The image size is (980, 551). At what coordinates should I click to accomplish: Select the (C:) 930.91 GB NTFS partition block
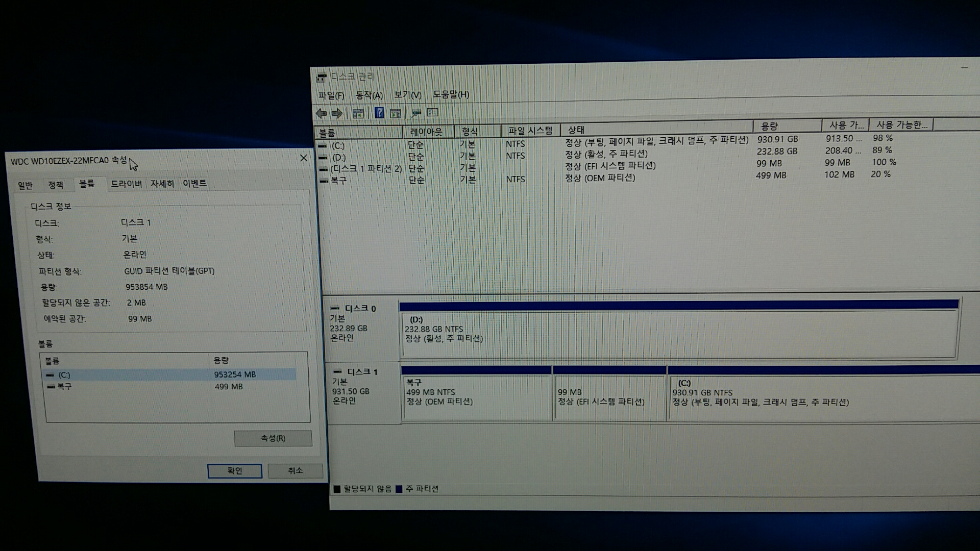tap(824, 396)
